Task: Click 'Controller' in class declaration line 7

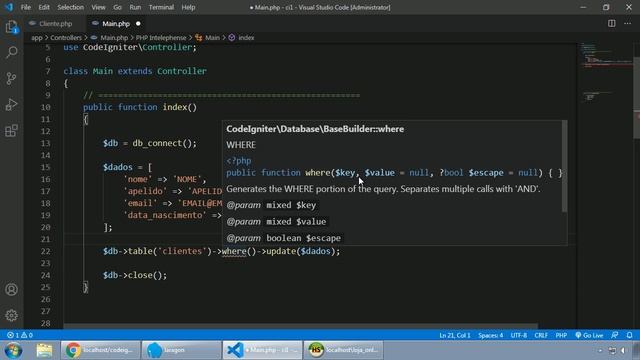Action: coord(182,71)
